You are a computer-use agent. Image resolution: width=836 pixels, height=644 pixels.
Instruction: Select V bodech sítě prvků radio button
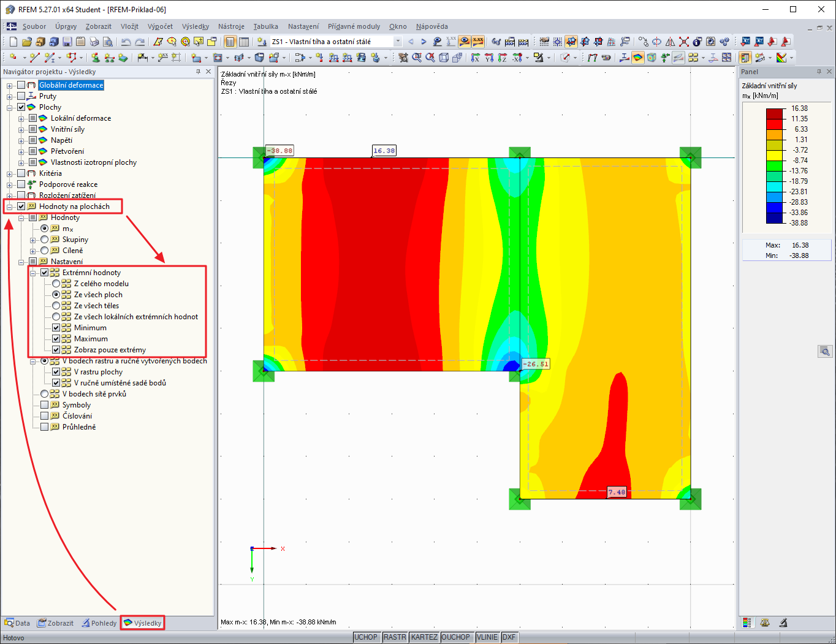click(45, 394)
